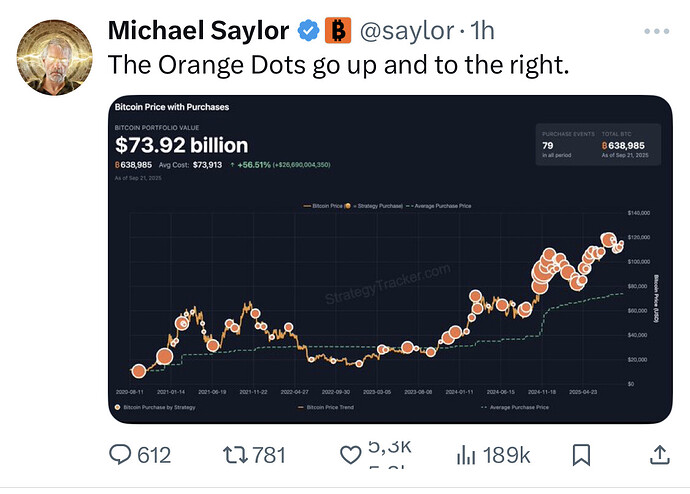Open Michael Saylor's profile avatar
The image size is (690, 494).
click(52, 57)
